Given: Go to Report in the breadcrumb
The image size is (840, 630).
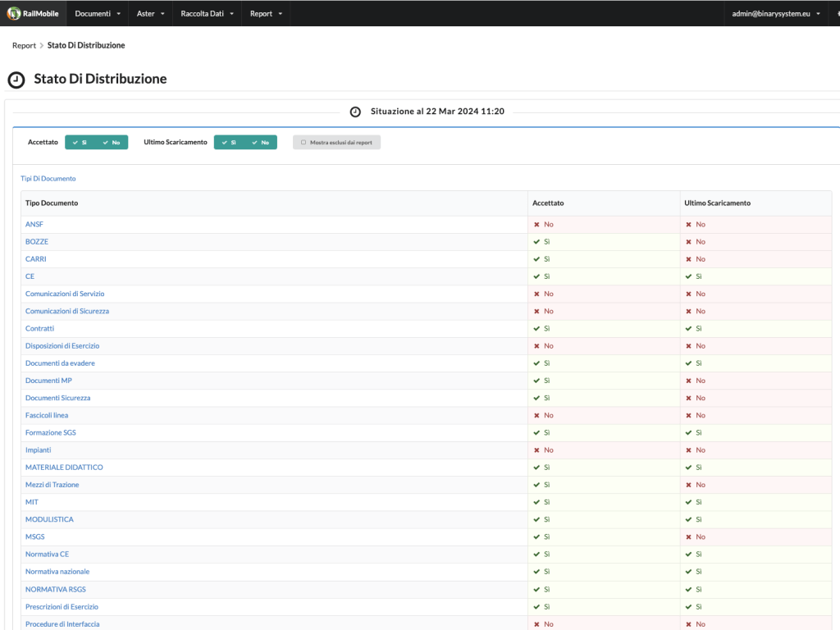Looking at the screenshot, I should point(24,46).
